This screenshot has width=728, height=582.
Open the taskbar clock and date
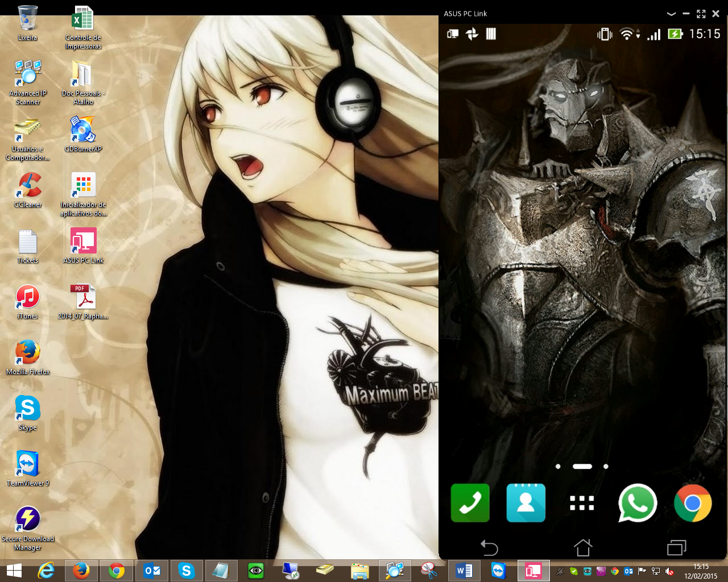701,571
